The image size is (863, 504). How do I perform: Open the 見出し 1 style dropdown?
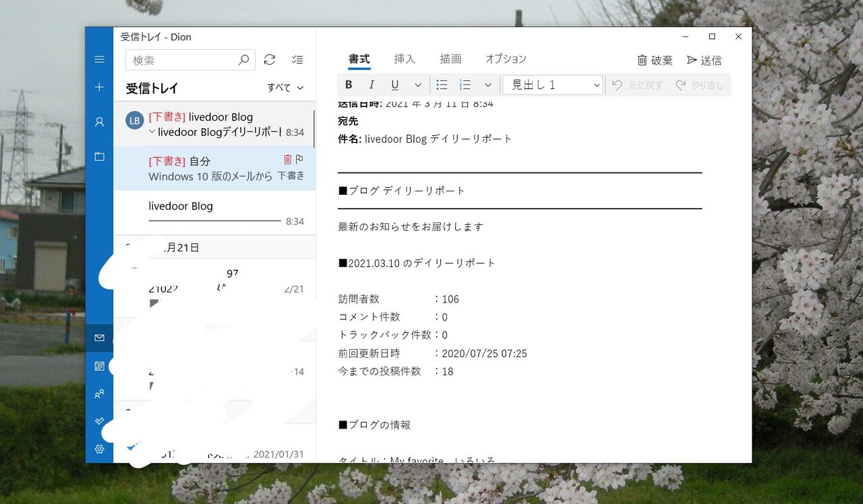[553, 85]
